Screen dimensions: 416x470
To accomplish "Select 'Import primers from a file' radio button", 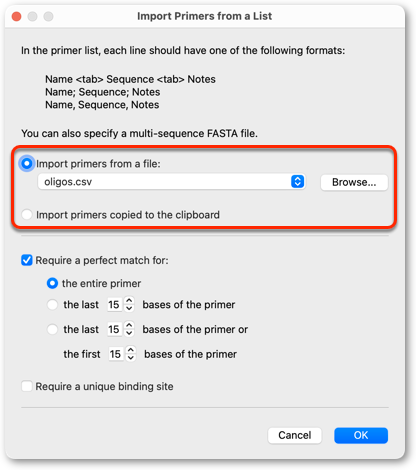I will tap(27, 164).
